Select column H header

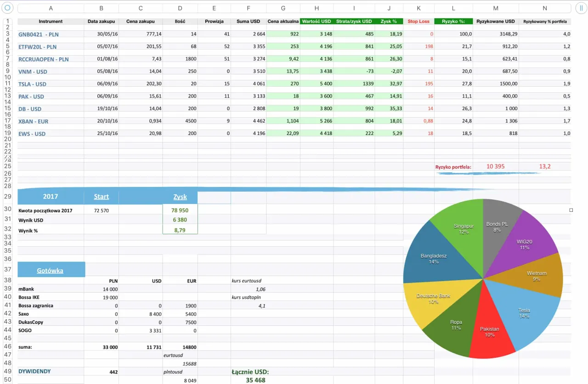click(317, 8)
